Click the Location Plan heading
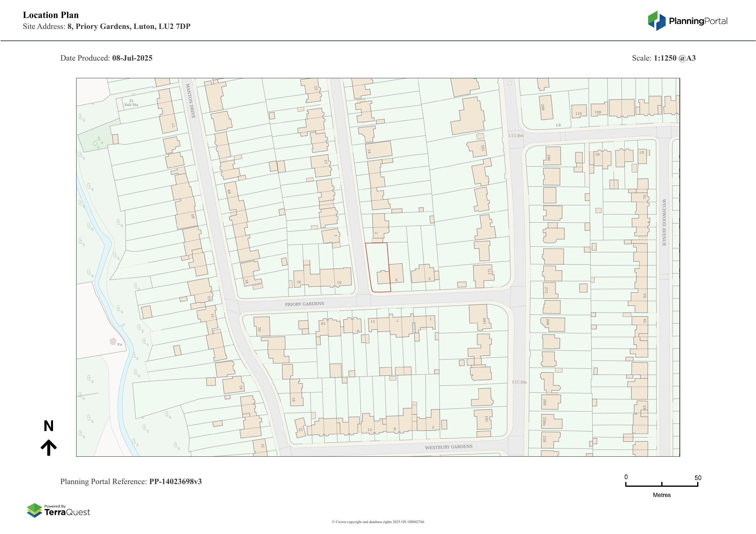This screenshot has height=534, width=756. pos(51,15)
